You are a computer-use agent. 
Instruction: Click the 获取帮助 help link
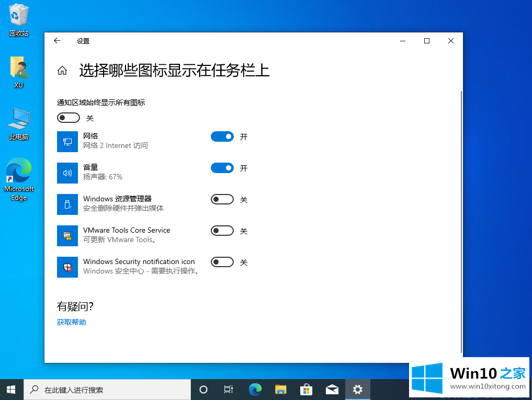pos(72,322)
